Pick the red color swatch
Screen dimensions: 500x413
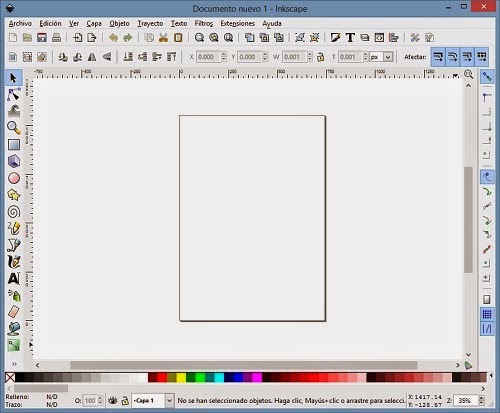tap(162, 377)
